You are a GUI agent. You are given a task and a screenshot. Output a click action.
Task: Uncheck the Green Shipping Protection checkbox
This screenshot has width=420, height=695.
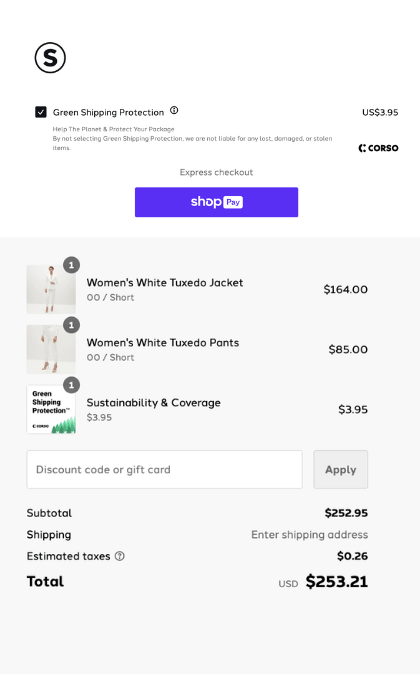point(41,112)
